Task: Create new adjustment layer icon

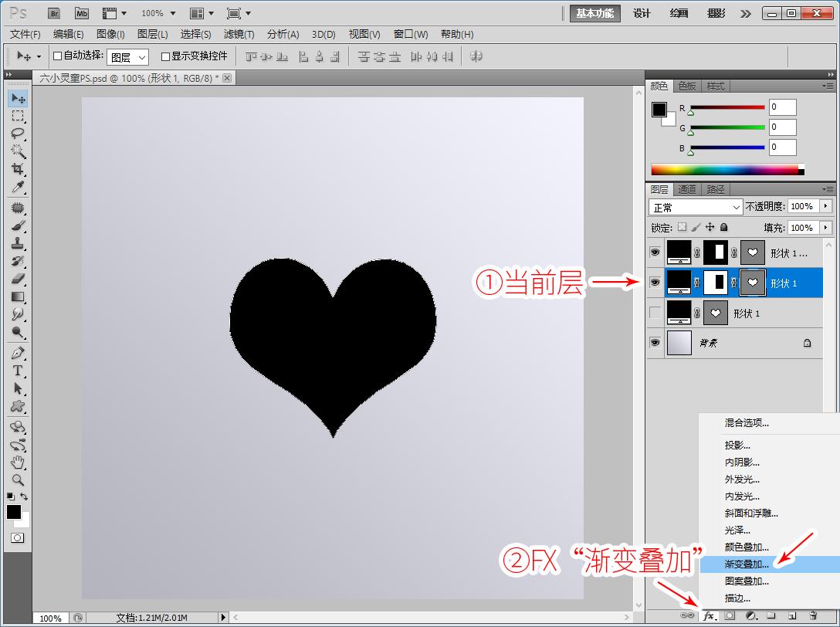Action: (751, 616)
